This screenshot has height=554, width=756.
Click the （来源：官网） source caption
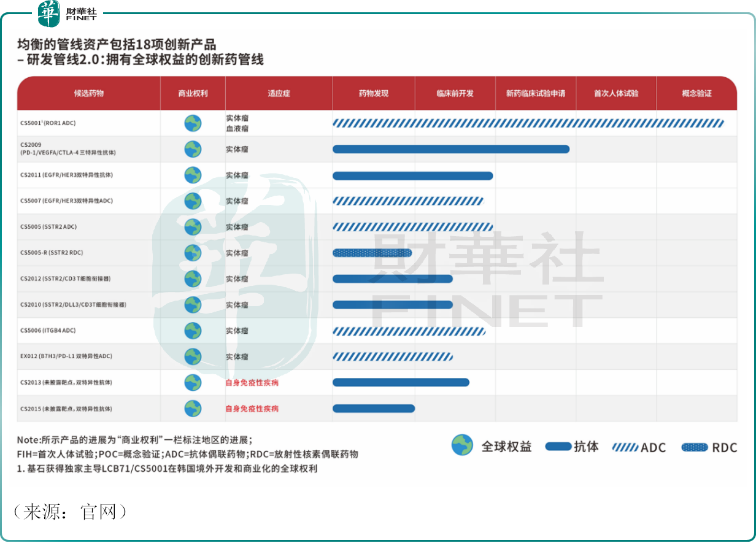(69, 512)
